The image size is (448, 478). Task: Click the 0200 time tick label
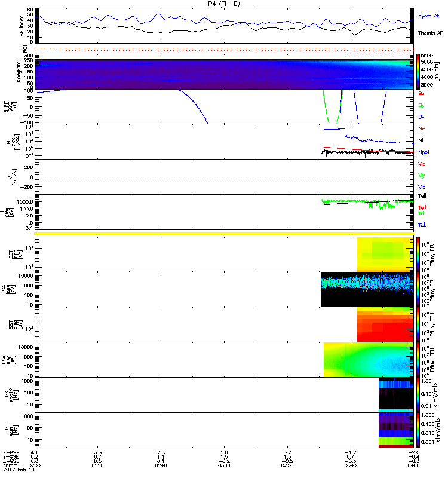pyautogui.click(x=34, y=465)
